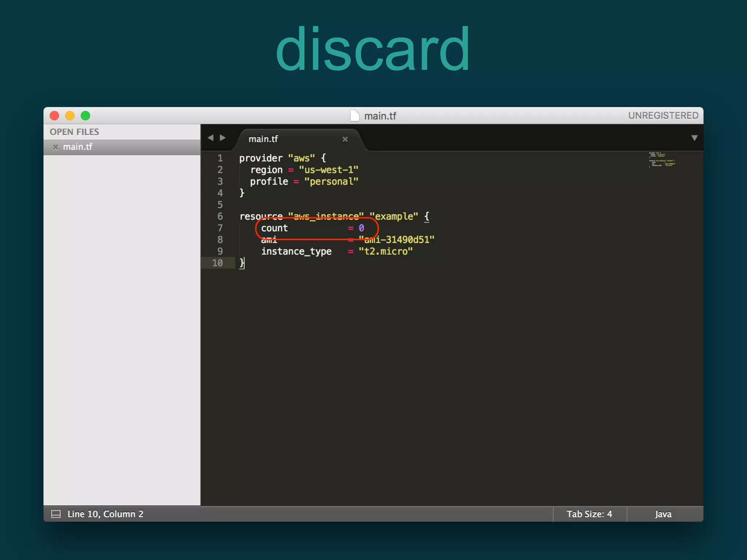Place cursor on the count keyword
The height and width of the screenshot is (560, 747).
click(x=274, y=228)
